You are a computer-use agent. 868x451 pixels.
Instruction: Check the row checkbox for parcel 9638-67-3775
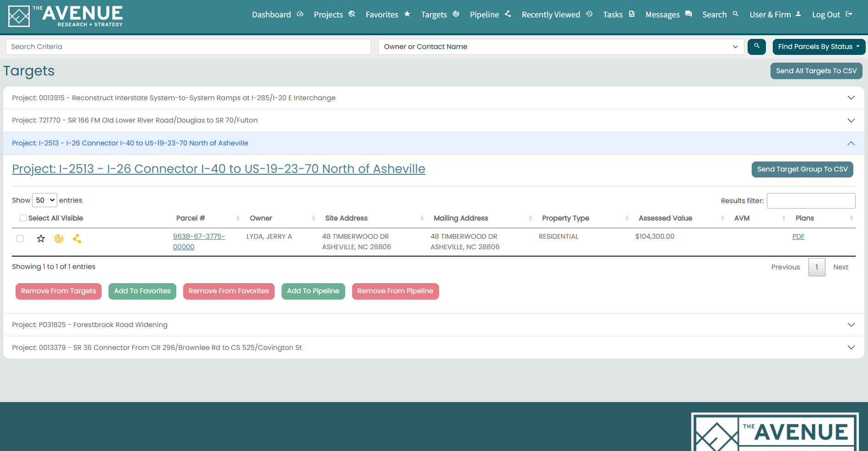[20, 238]
